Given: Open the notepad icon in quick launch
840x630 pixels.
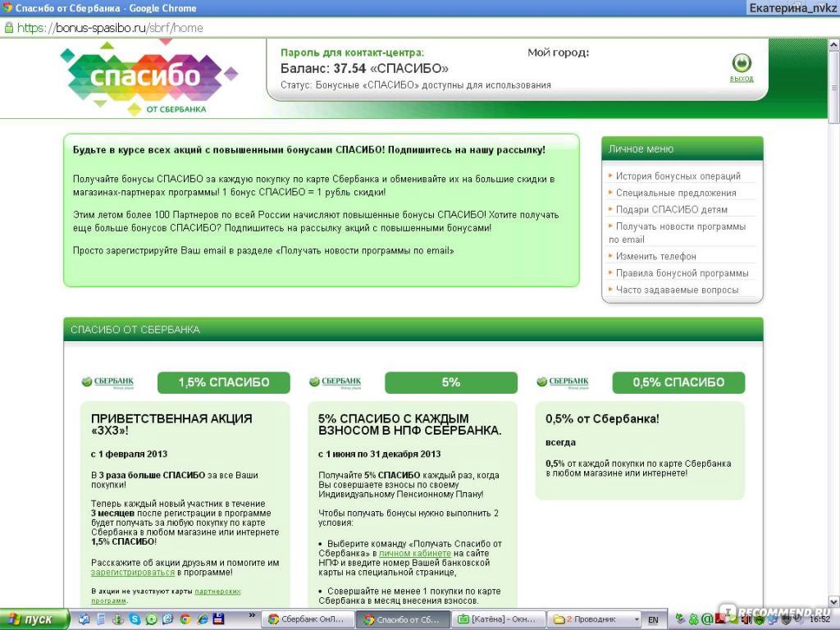Looking at the screenshot, I should (101, 619).
